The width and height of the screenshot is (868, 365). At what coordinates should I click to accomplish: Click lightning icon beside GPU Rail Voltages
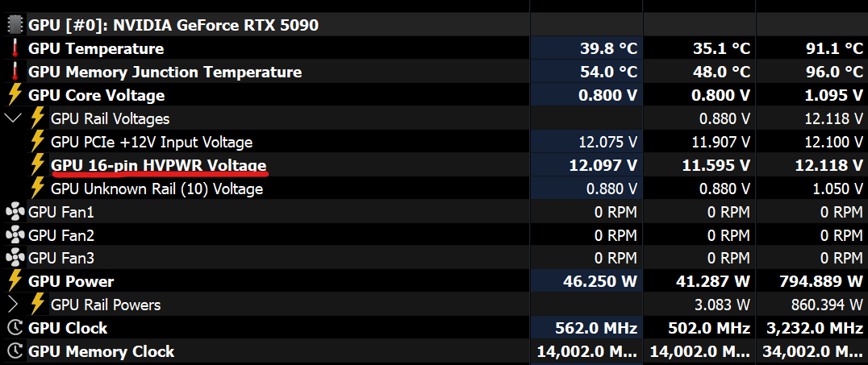[37, 118]
